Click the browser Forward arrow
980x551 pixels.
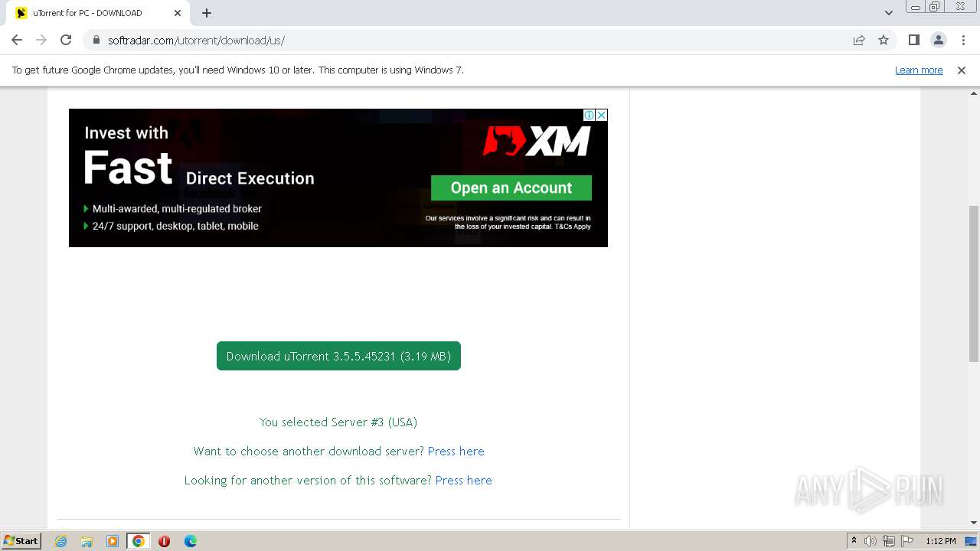41,40
